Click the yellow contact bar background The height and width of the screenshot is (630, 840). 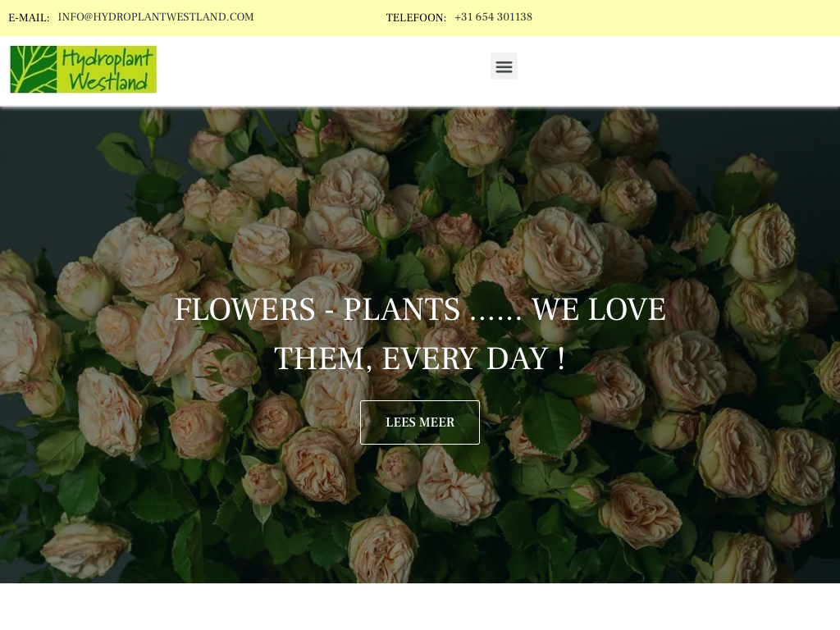(686, 18)
